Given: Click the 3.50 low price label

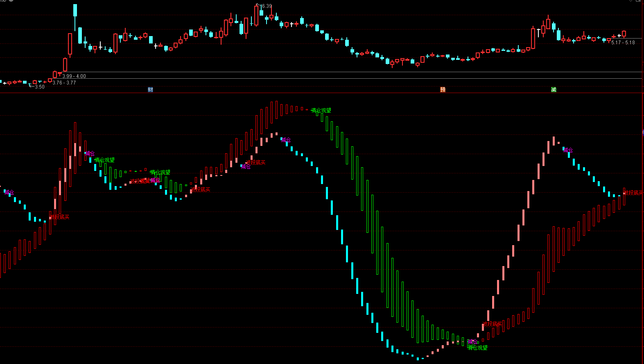Looking at the screenshot, I should 39,87.
